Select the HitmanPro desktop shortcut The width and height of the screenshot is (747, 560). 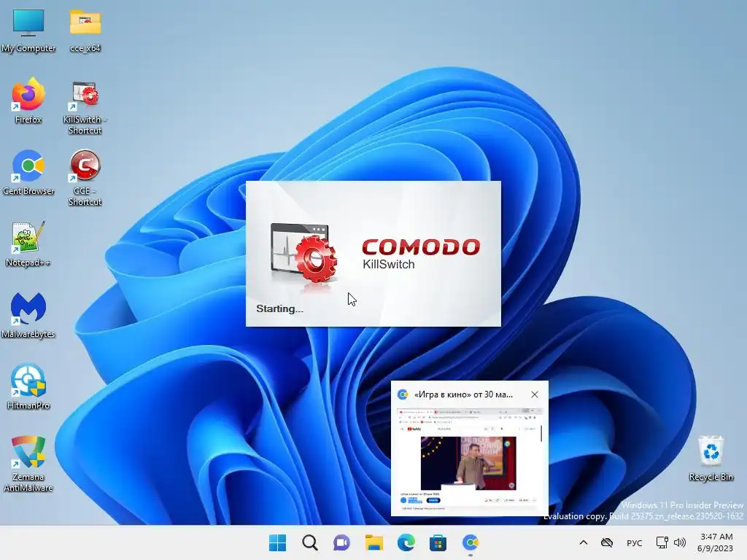click(x=28, y=386)
